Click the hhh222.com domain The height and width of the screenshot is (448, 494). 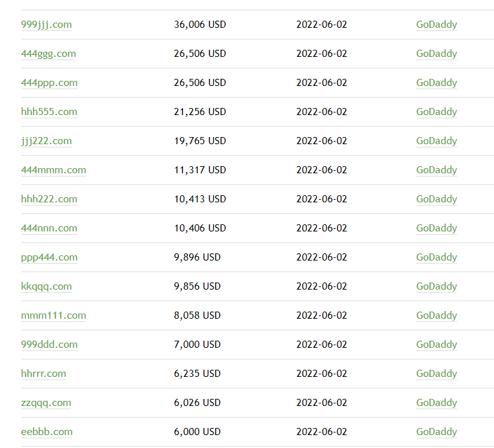tap(48, 199)
